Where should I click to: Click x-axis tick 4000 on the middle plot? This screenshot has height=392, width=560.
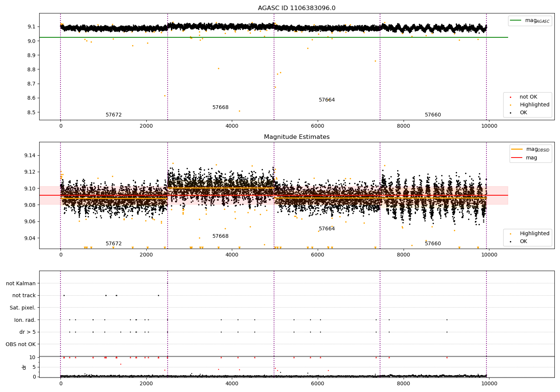232,255
